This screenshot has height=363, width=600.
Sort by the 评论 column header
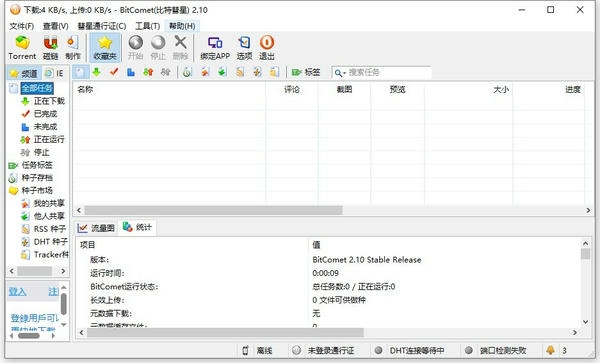coord(292,90)
